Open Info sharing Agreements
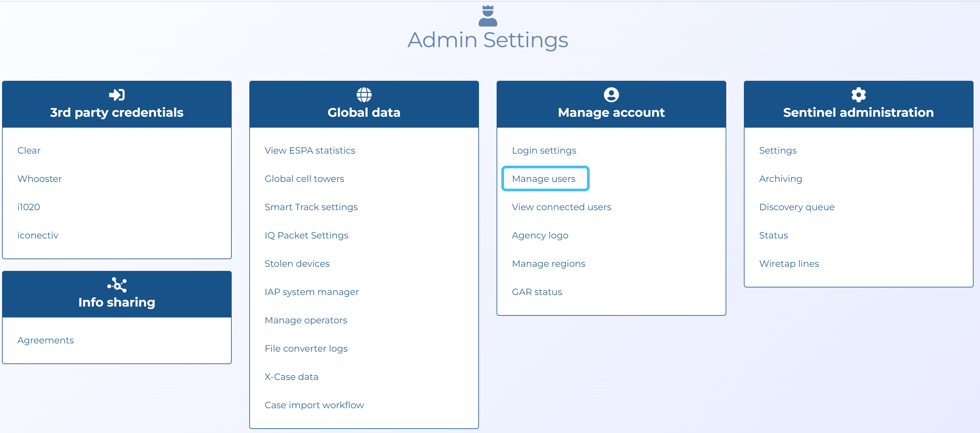Screen dimensions: 980x433 pyautogui.click(x=46, y=340)
